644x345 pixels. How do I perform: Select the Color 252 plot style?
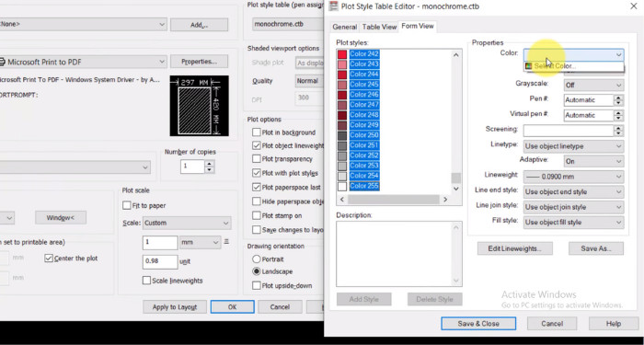[x=364, y=155]
